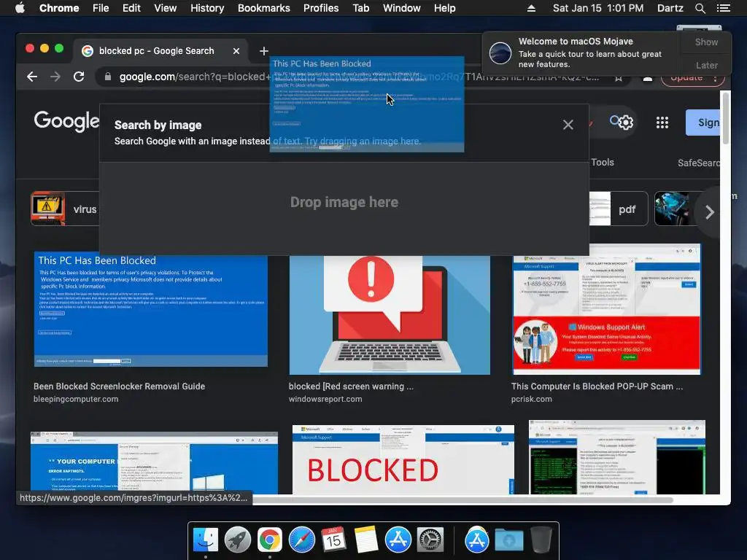This screenshot has height=560, width=747.
Task: Open the Tools option
Action: coord(602,163)
